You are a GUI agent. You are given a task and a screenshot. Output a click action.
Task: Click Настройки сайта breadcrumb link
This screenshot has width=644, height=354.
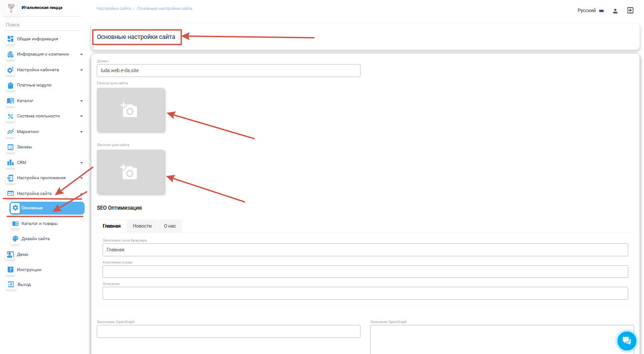click(x=113, y=9)
